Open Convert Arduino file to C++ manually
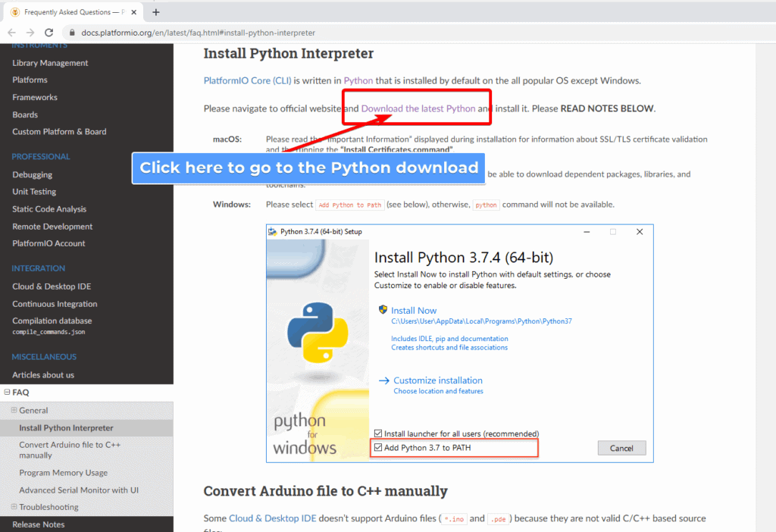This screenshot has height=532, width=776. coord(70,450)
